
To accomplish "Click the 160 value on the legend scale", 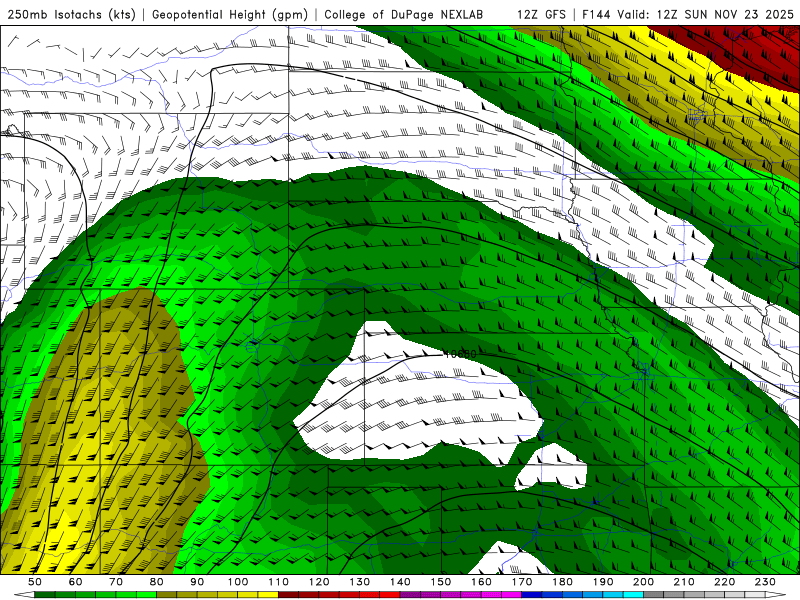I will tap(481, 582).
